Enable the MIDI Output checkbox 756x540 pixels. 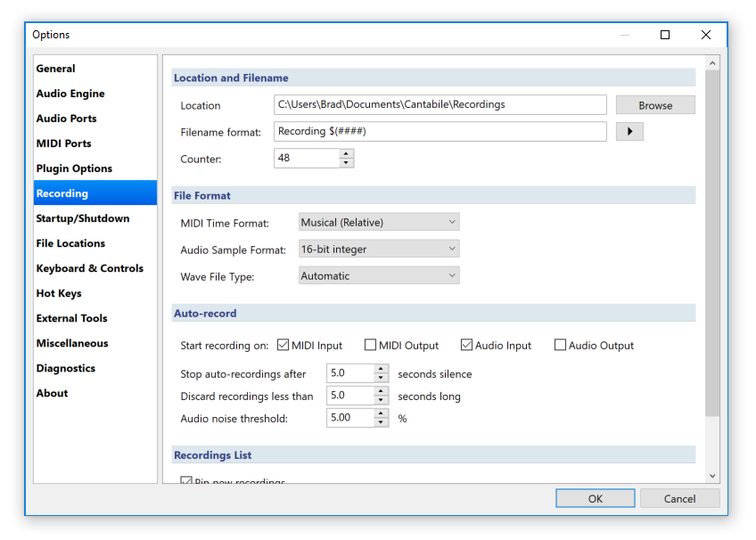click(370, 345)
